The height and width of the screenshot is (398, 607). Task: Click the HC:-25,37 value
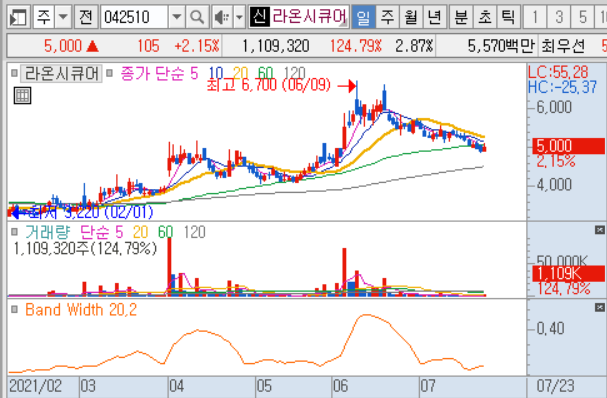click(562, 87)
